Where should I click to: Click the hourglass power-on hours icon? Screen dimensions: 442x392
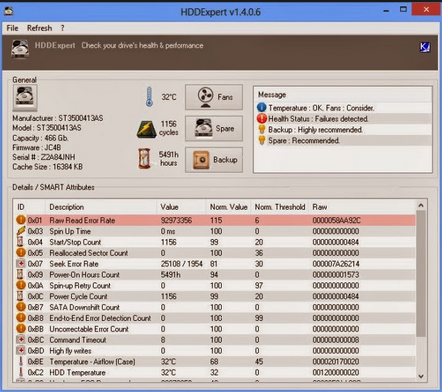[x=144, y=158]
